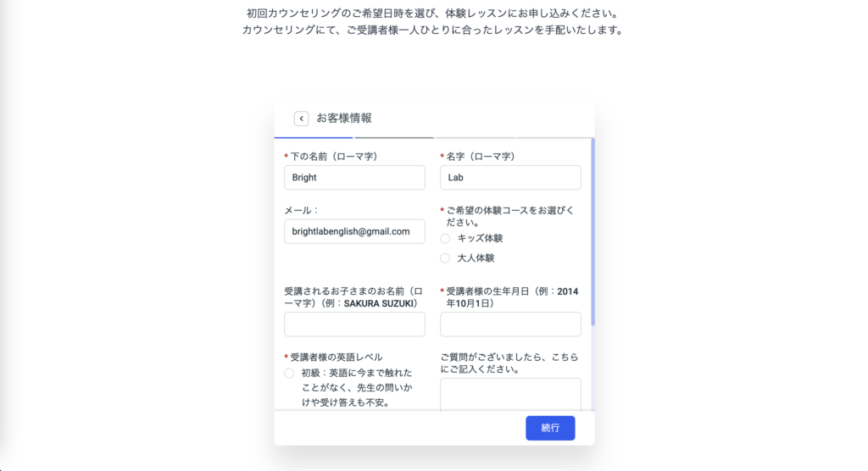Click the back arrow beside お客様情報
The height and width of the screenshot is (471, 868).
click(x=301, y=119)
